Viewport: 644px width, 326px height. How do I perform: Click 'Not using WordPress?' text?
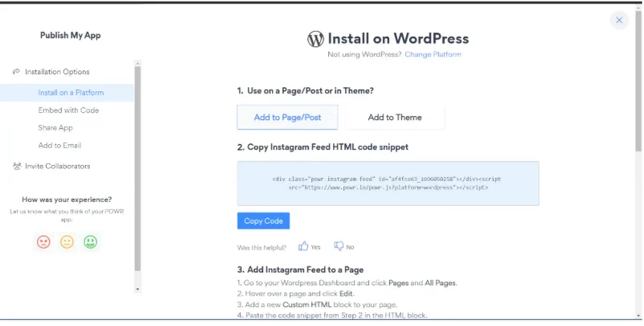364,54
